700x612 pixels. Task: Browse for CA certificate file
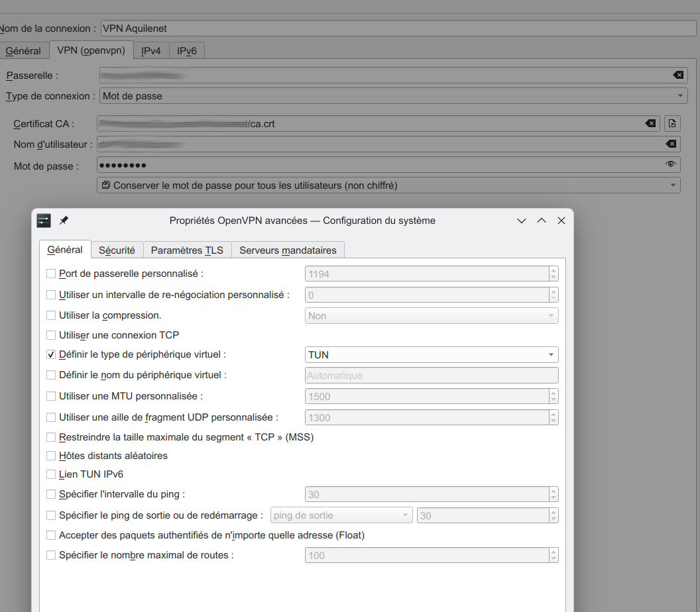(672, 123)
